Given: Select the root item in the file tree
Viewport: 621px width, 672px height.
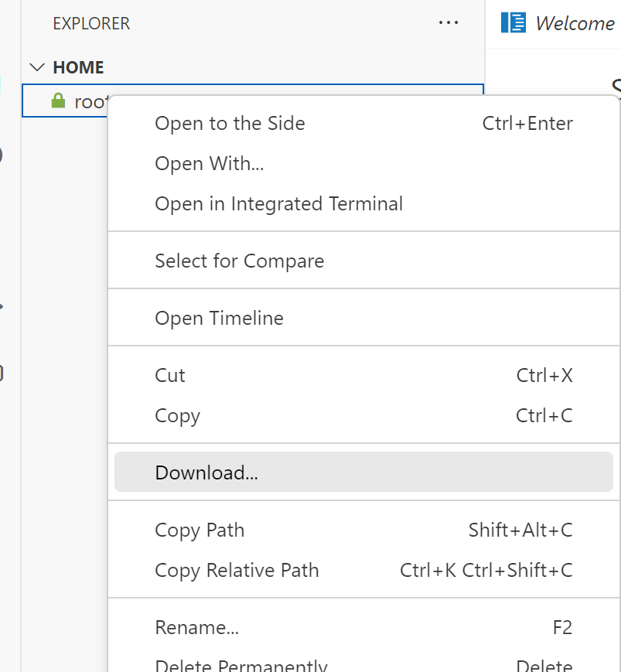Looking at the screenshot, I should (x=90, y=101).
